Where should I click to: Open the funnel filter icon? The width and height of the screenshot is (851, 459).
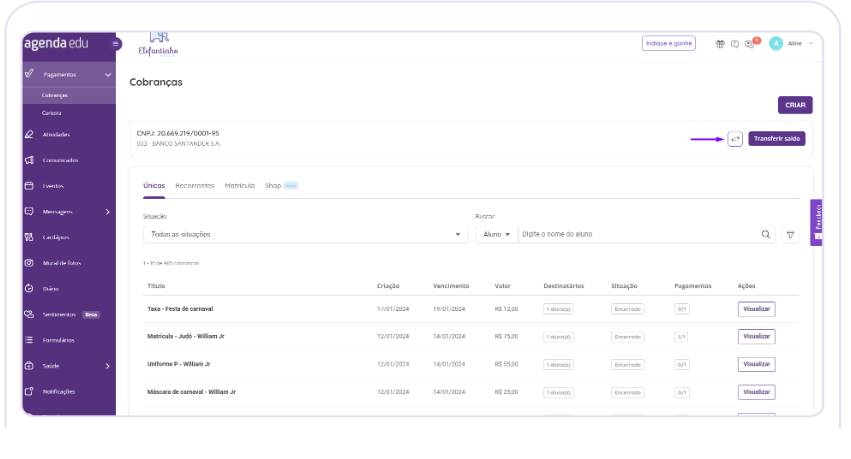point(790,234)
